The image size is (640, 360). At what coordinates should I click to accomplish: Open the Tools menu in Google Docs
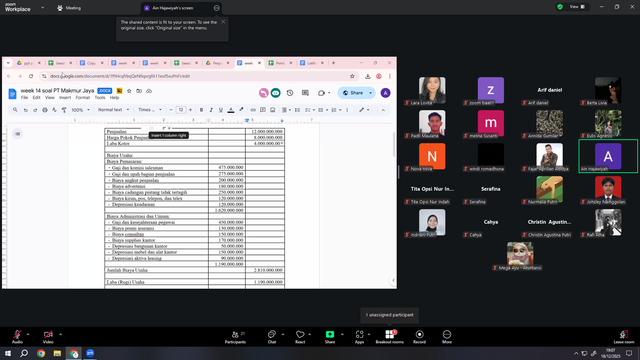(100, 98)
